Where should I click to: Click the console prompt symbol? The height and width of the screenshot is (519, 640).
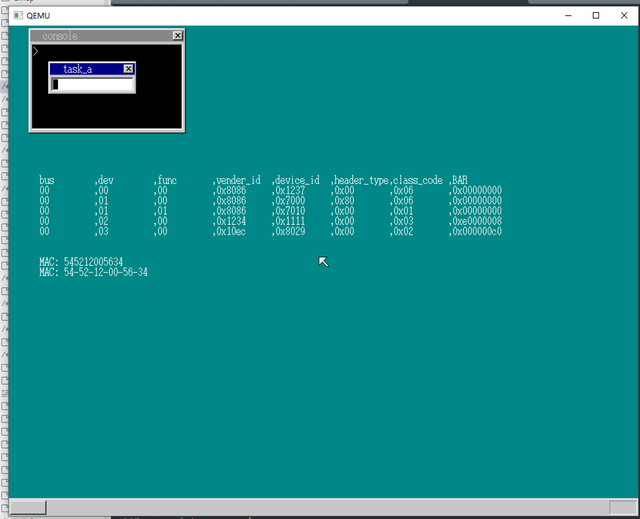[36, 51]
